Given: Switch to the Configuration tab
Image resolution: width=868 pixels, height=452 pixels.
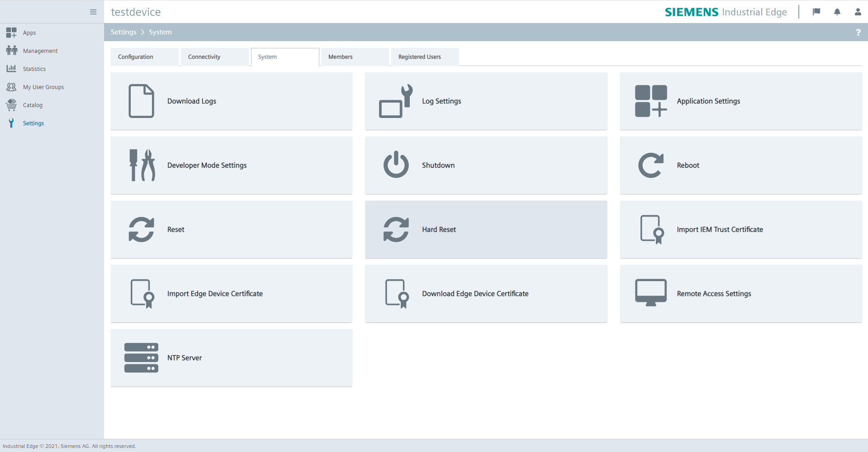Looking at the screenshot, I should 144,57.
